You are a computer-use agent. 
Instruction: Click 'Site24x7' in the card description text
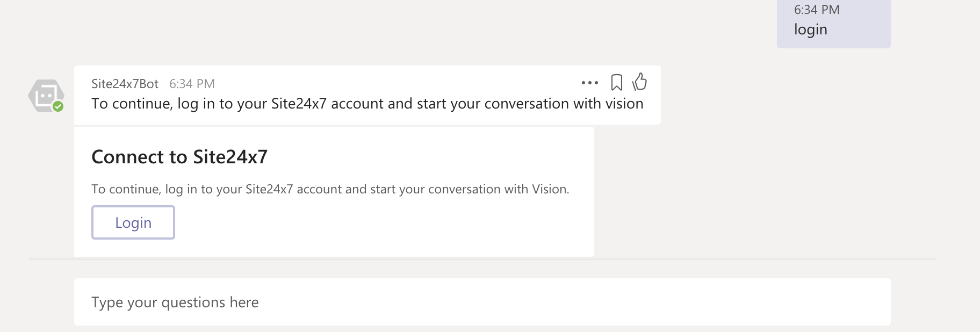click(x=269, y=189)
